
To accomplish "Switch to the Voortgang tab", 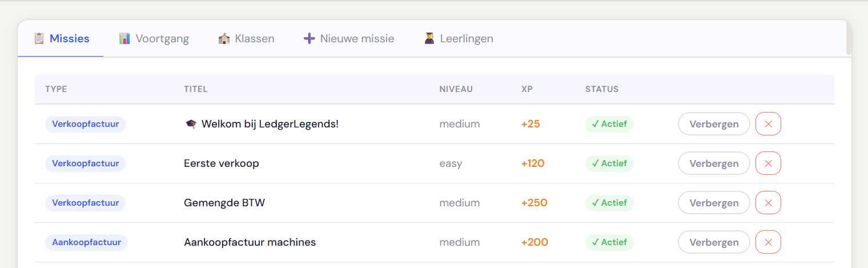I will (162, 39).
